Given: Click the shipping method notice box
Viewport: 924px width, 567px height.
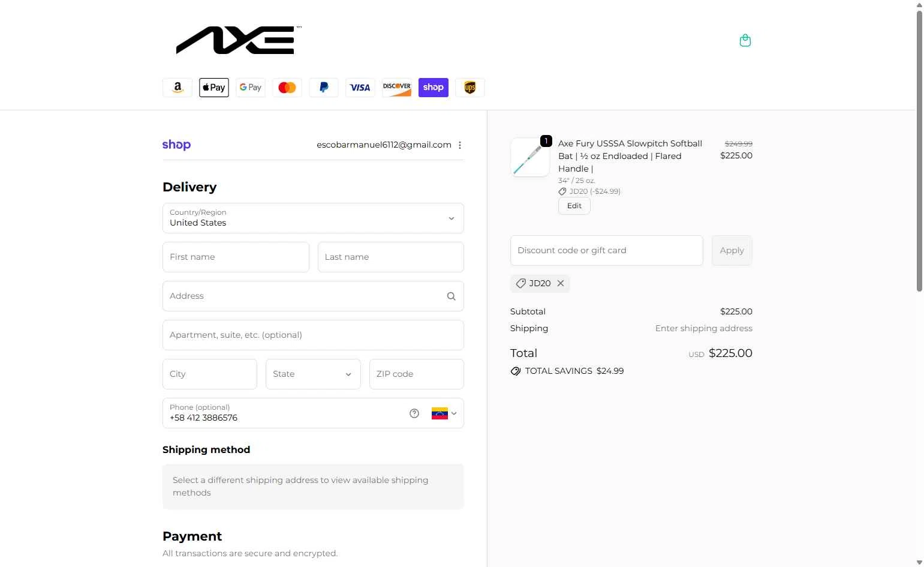Looking at the screenshot, I should point(313,487).
